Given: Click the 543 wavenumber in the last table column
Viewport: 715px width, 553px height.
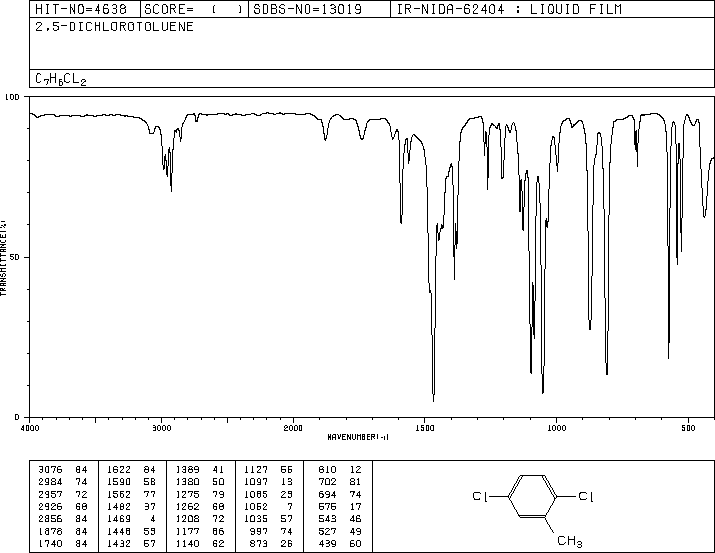Looking at the screenshot, I should [x=327, y=519].
